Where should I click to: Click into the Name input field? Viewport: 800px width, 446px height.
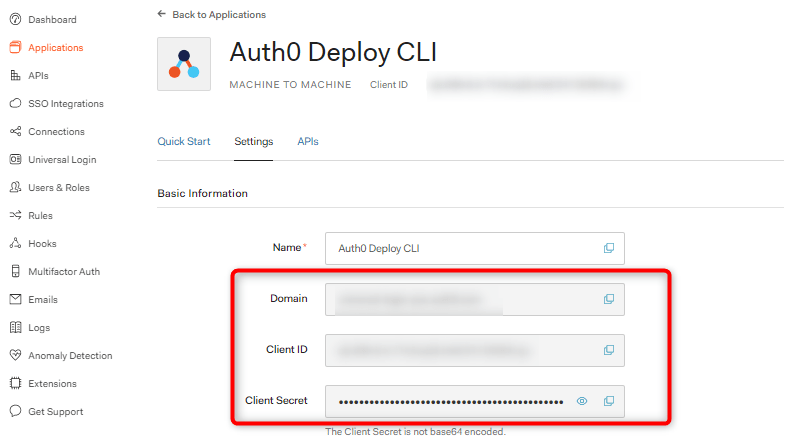pos(474,249)
